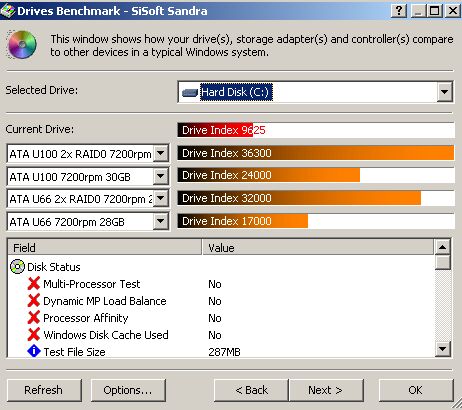Open the ATA U66 2x RAID0 dropdown
This screenshot has height=410, width=462.
pos(161,198)
